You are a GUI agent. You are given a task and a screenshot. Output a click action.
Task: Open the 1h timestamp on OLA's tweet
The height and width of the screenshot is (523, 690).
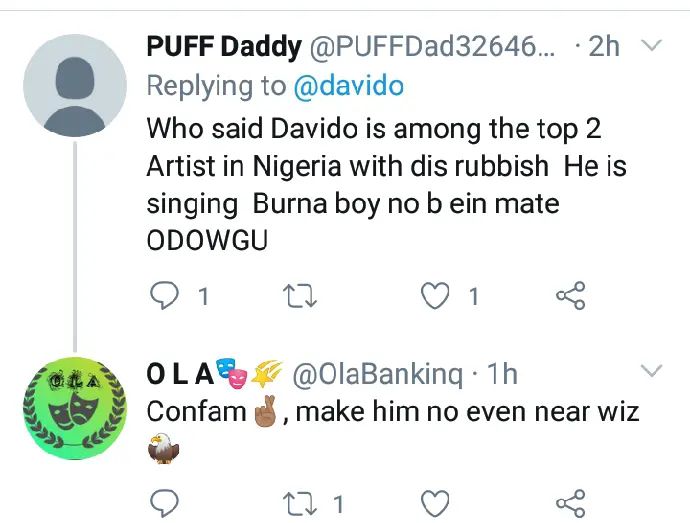(x=502, y=375)
